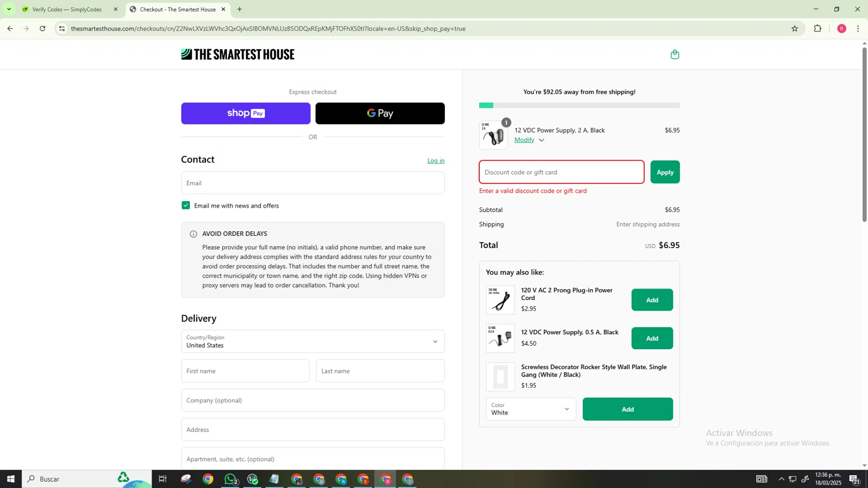Open the browser extensions puzzle icon
868x488 pixels.
pos(818,28)
